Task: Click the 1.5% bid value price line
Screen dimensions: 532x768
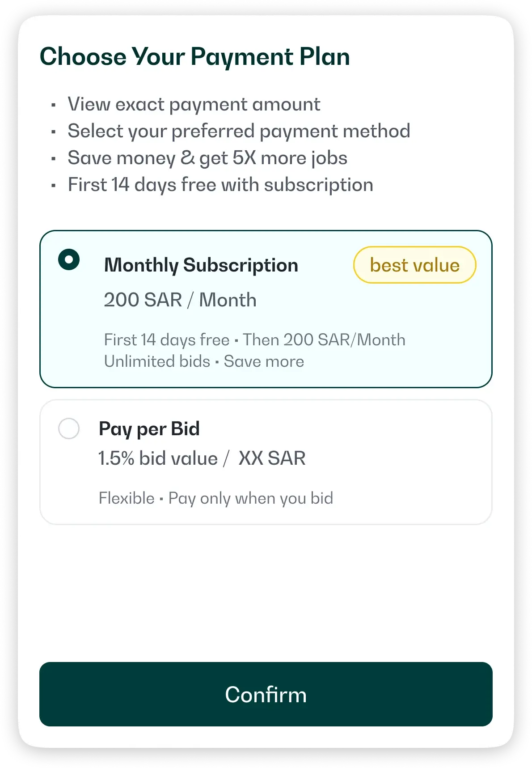Action: (x=202, y=458)
